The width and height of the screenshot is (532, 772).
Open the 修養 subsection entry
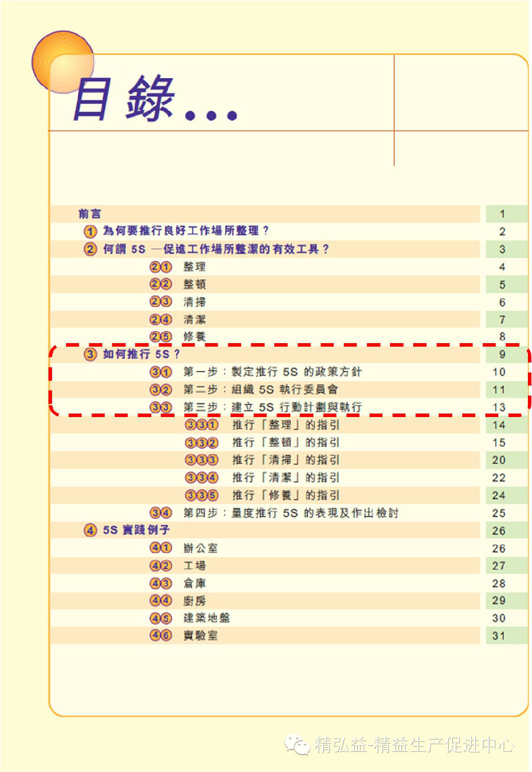194,337
